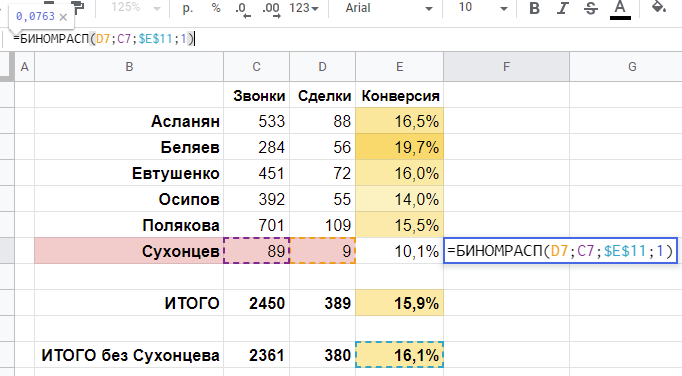Image resolution: width=682 pixels, height=376 pixels.
Task: Click total calls cell 2450
Action: click(257, 303)
